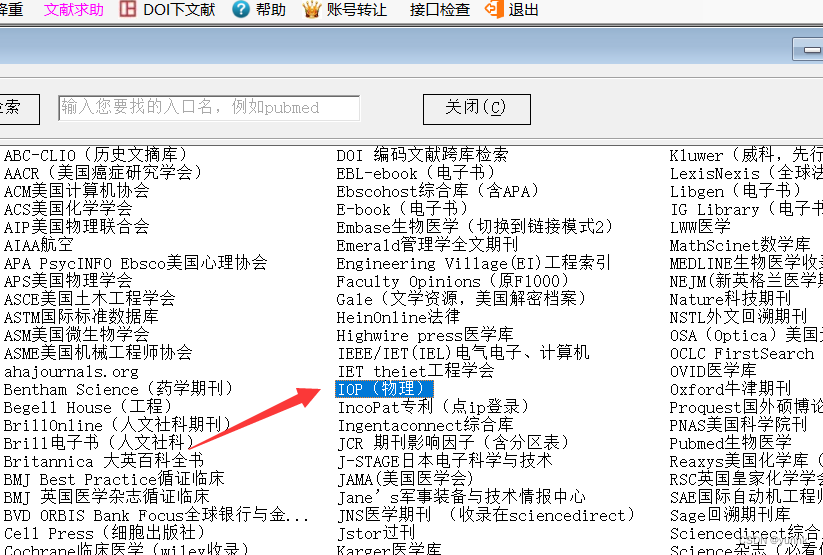This screenshot has height=555, width=823.
Task: Select PNAS美国科学院刊 entry
Action: click(738, 425)
